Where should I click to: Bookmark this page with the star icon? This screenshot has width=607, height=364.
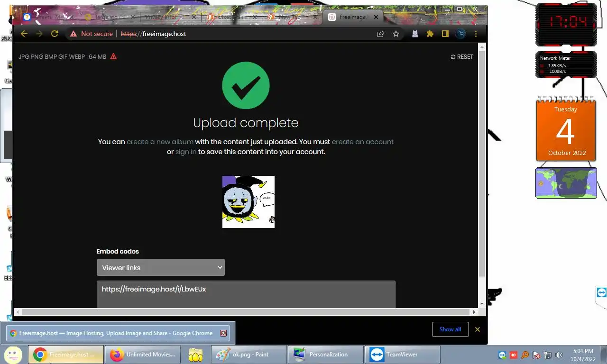pos(396,34)
